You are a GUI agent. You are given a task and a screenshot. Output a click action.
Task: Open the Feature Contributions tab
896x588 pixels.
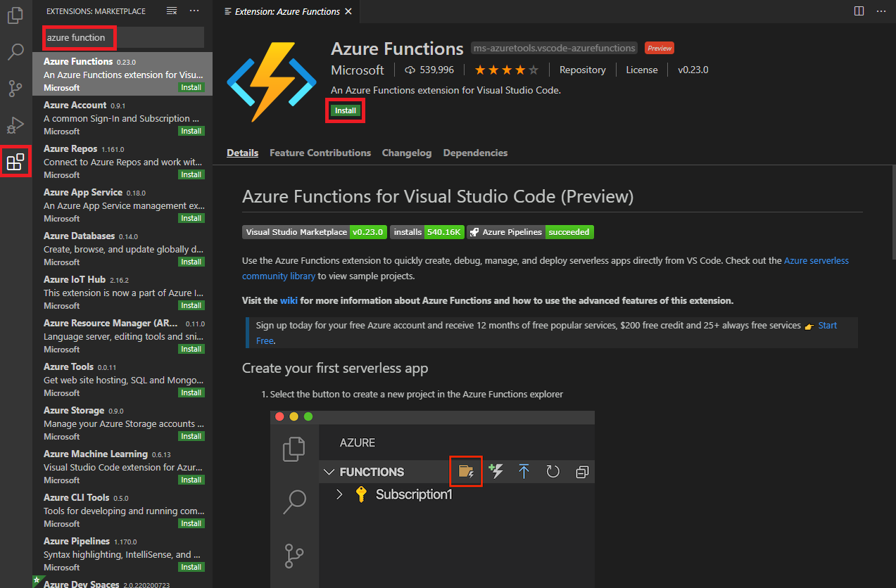[x=320, y=153]
